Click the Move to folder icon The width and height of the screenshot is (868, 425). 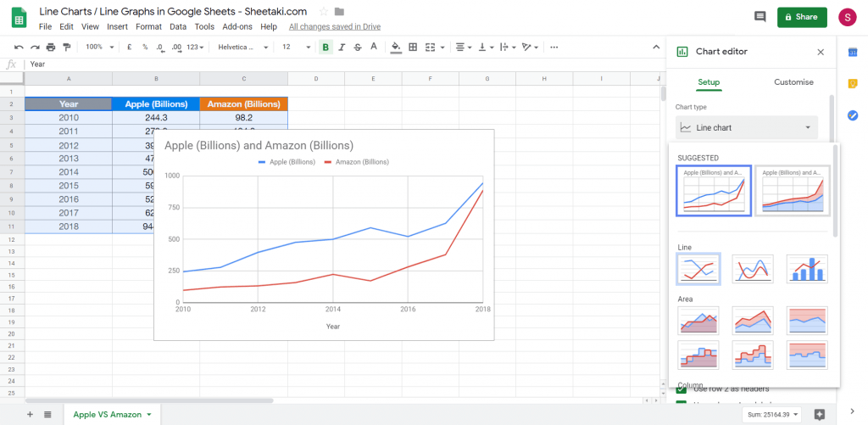(x=339, y=12)
